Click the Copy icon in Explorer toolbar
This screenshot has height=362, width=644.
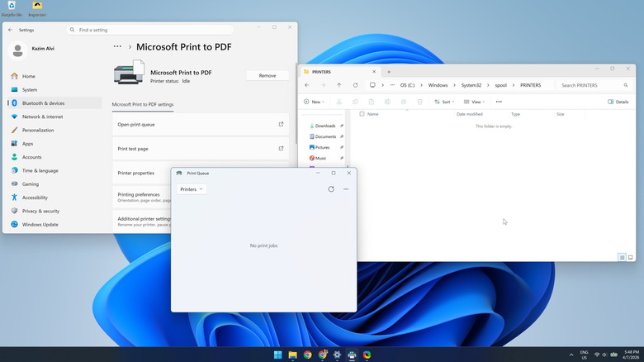pos(355,102)
